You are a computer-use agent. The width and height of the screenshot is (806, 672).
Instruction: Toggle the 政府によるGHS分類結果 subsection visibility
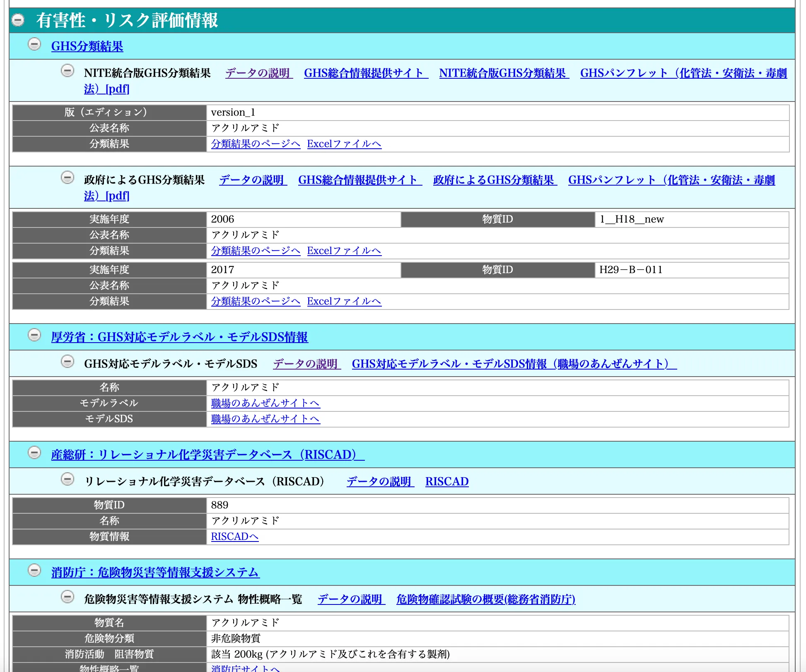tap(67, 178)
